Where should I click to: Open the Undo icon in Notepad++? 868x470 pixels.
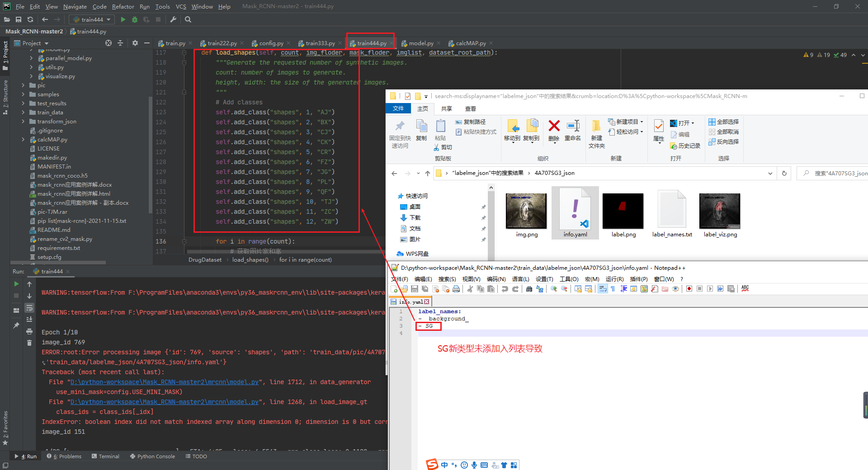505,289
